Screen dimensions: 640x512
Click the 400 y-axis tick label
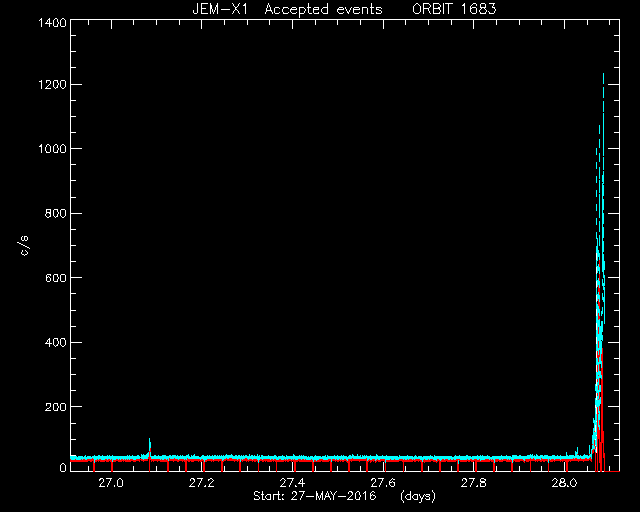click(x=55, y=342)
